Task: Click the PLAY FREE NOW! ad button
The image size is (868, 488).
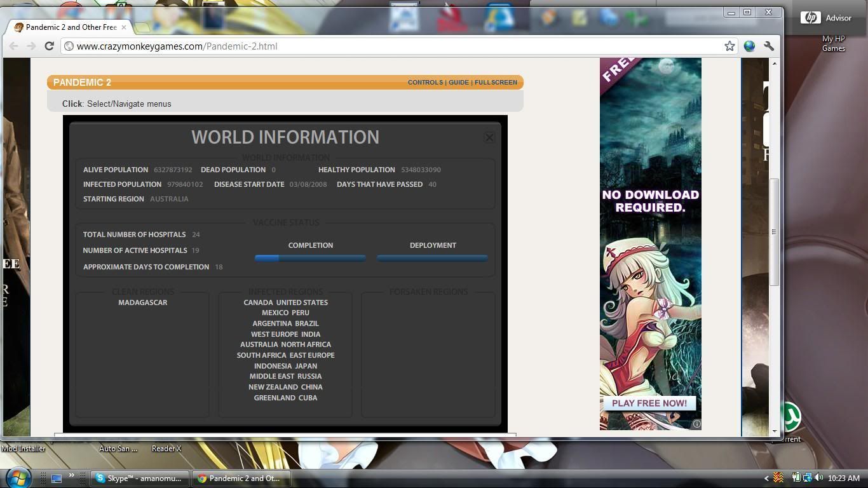Action: coord(649,403)
